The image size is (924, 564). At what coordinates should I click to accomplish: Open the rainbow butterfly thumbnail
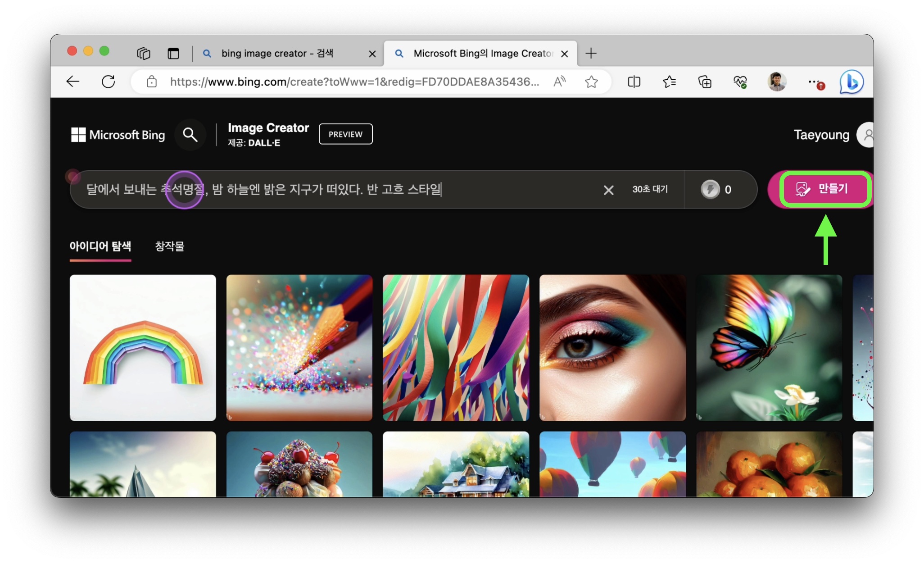(769, 348)
